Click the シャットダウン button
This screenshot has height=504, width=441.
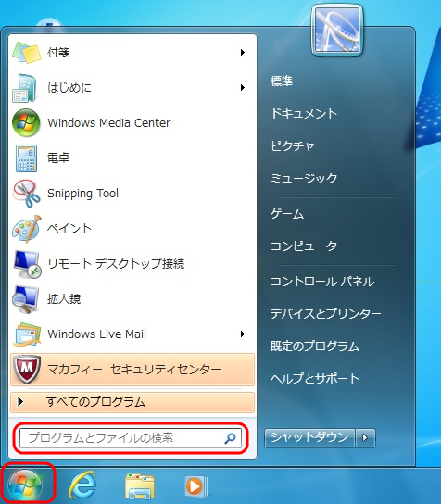pyautogui.click(x=309, y=438)
